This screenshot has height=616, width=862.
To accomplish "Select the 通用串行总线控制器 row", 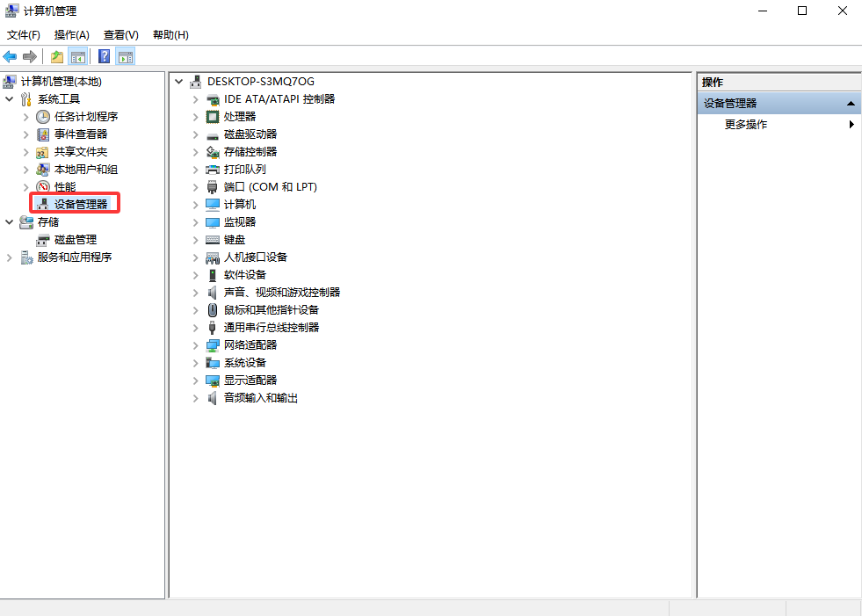I will click(272, 328).
